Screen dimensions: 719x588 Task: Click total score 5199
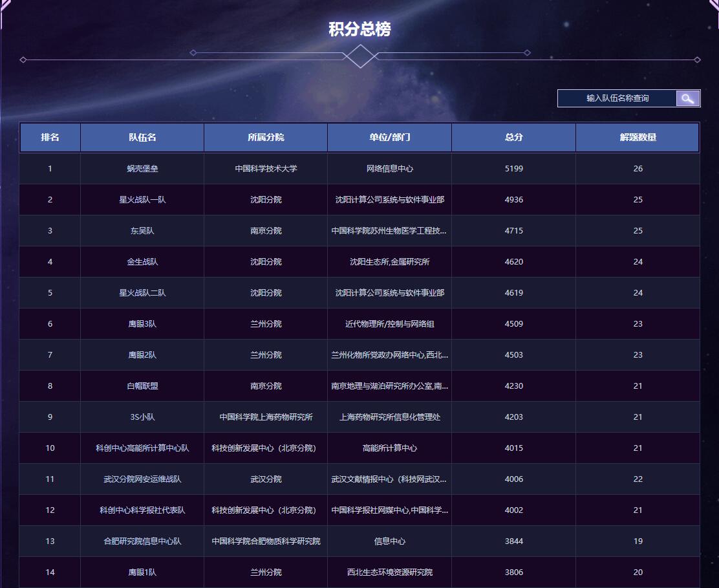point(513,169)
